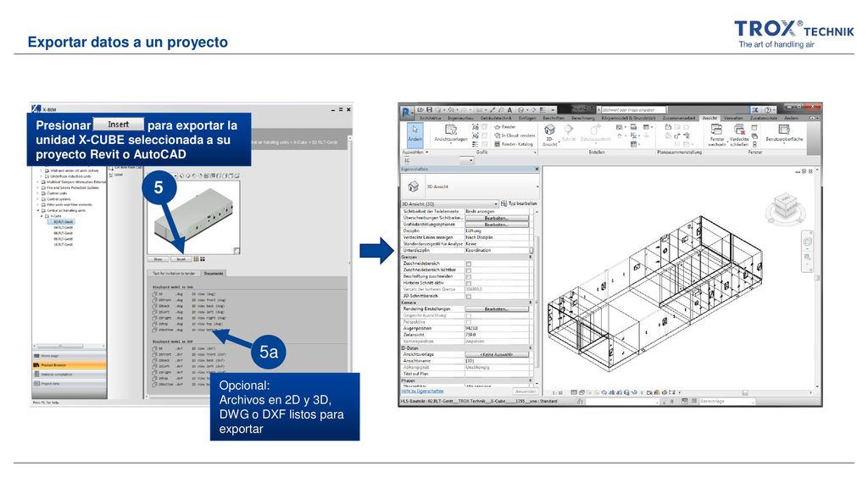Open Ansichtsvorlagen in the Grafik panel

451,133
